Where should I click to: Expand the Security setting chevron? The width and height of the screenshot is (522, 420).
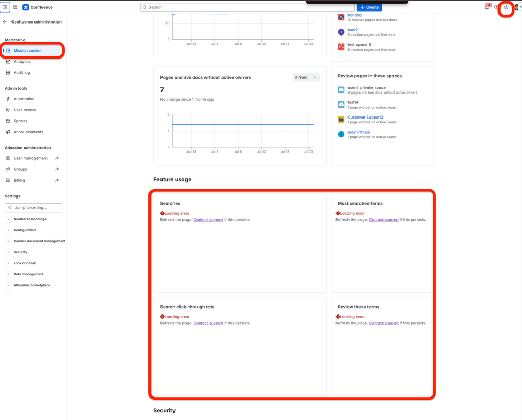pos(8,252)
